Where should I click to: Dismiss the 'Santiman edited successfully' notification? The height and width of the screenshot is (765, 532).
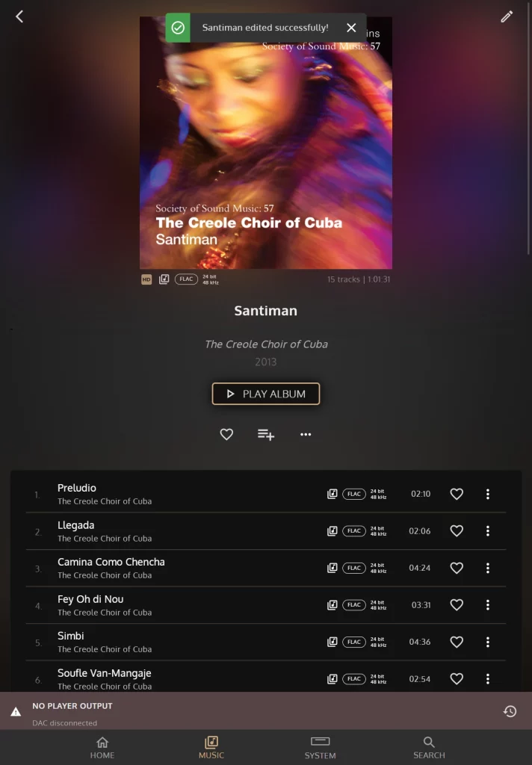click(x=351, y=28)
